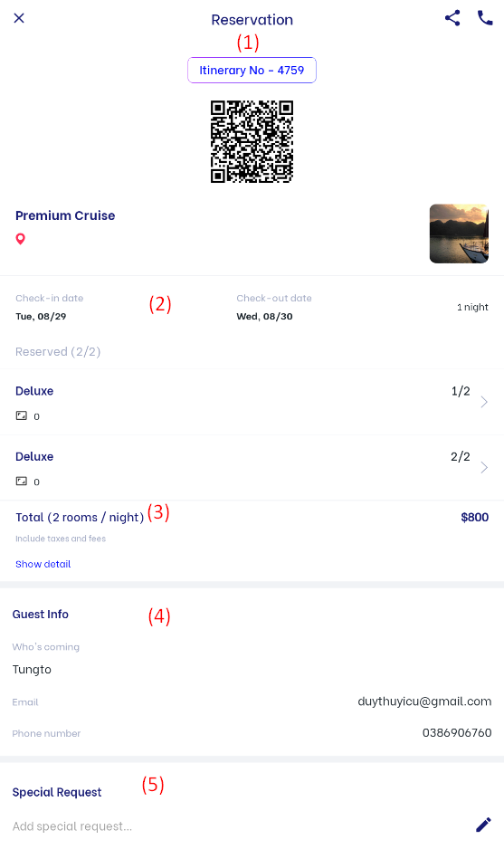Tap the phone call icon

485,18
